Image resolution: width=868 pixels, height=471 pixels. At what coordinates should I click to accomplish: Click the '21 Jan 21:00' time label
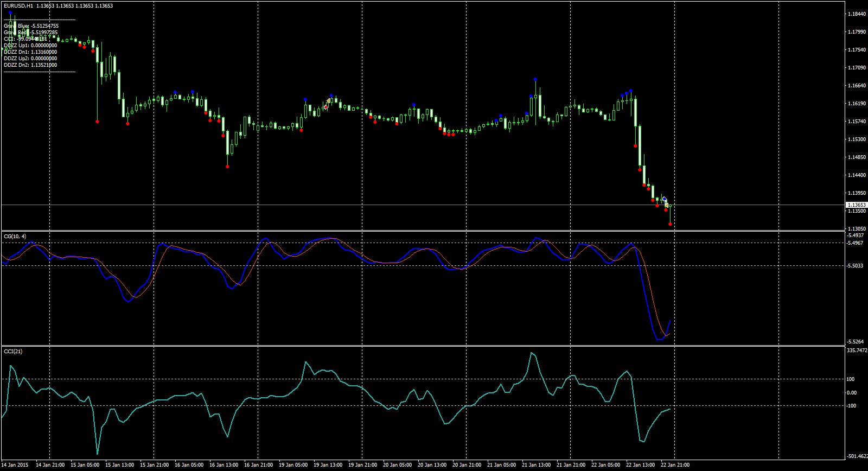pyautogui.click(x=571, y=465)
